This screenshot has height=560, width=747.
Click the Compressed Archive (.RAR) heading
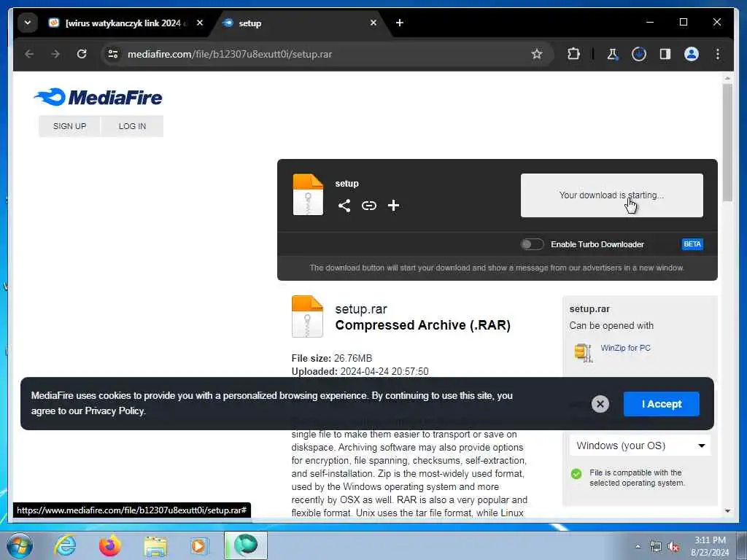[423, 325]
